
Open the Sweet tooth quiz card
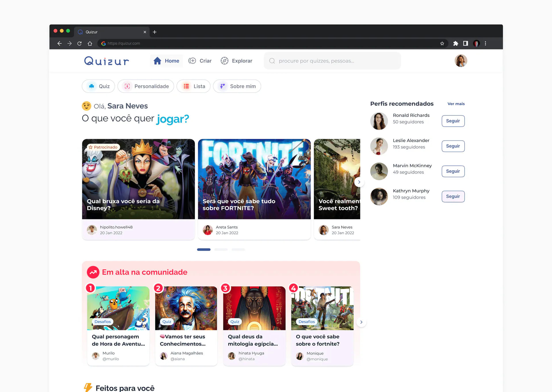click(337, 189)
